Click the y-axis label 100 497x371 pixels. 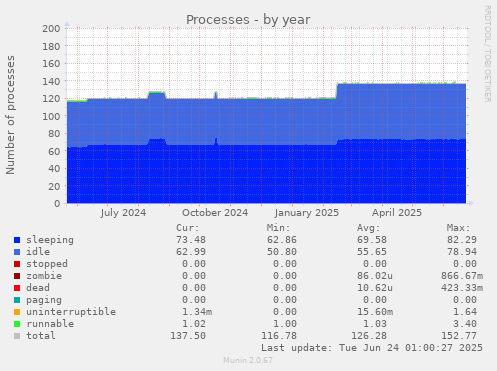(x=51, y=116)
